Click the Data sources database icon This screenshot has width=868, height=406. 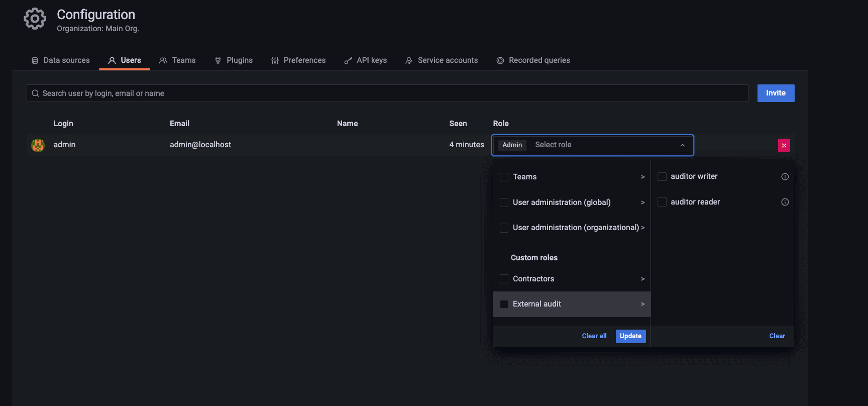pyautogui.click(x=35, y=60)
